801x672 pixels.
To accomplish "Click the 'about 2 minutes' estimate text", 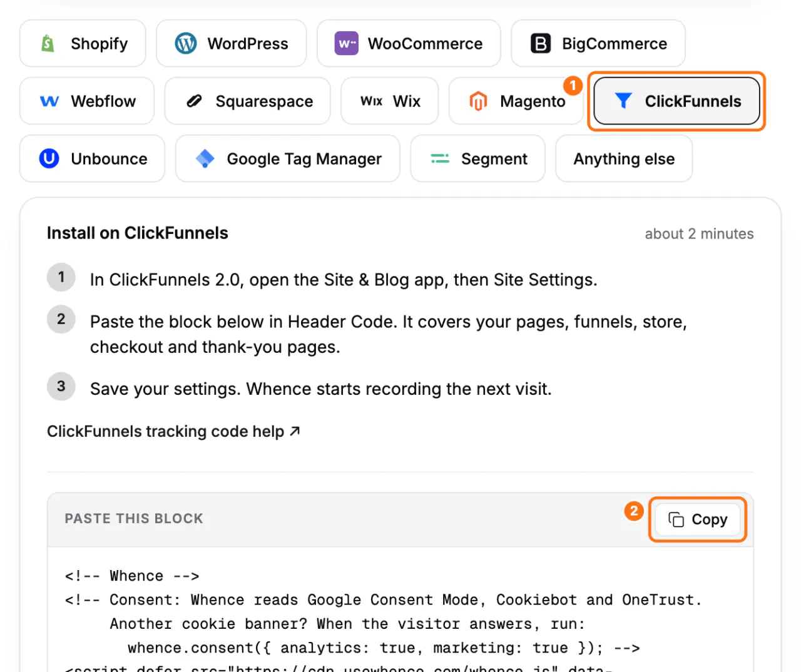I will [699, 233].
